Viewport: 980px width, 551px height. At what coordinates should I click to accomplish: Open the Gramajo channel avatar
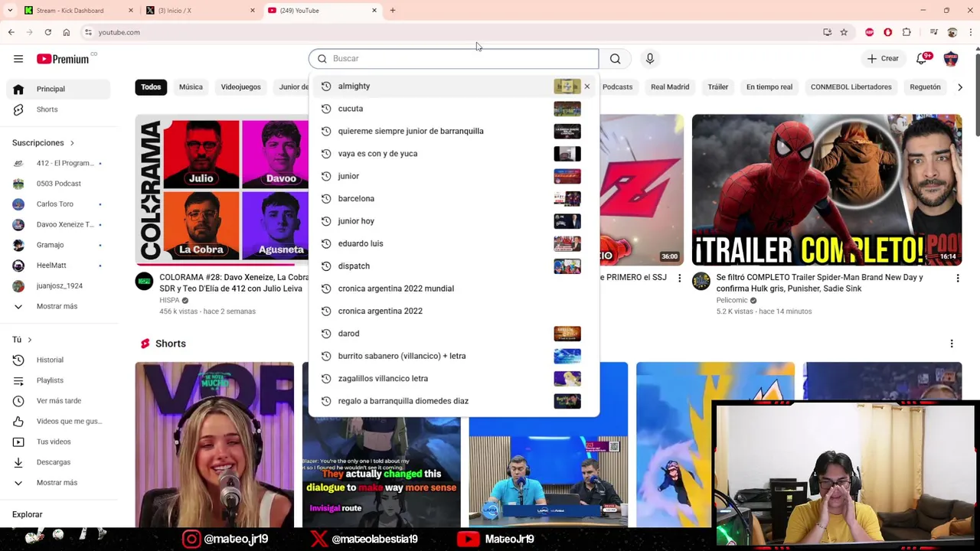coord(18,245)
